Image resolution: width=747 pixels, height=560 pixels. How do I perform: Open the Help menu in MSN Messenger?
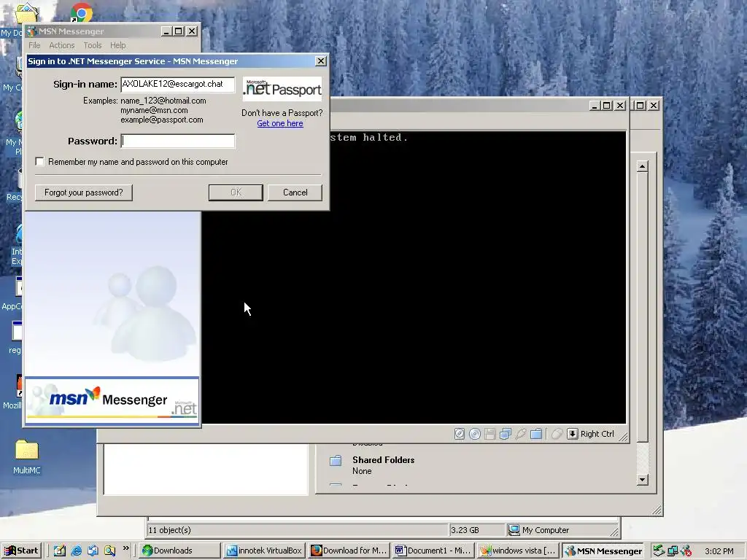[x=117, y=45]
